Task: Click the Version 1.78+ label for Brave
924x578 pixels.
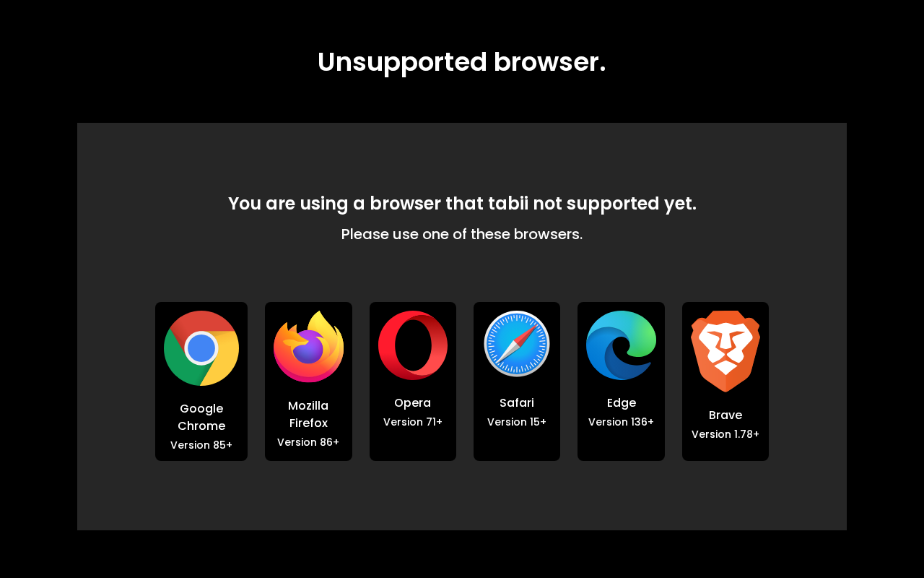Action: point(725,434)
